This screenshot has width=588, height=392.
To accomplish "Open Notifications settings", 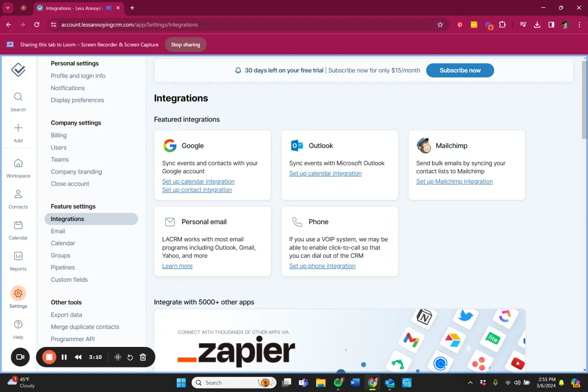I will [68, 88].
